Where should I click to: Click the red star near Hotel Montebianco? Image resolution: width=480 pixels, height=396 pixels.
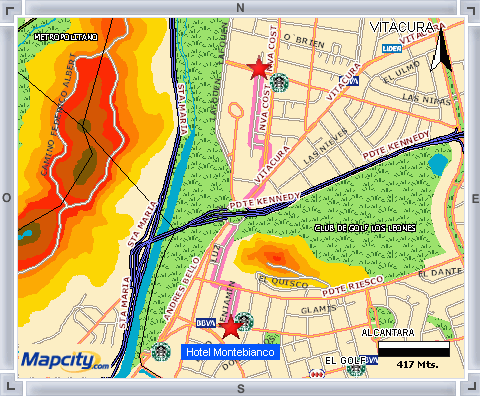click(231, 326)
